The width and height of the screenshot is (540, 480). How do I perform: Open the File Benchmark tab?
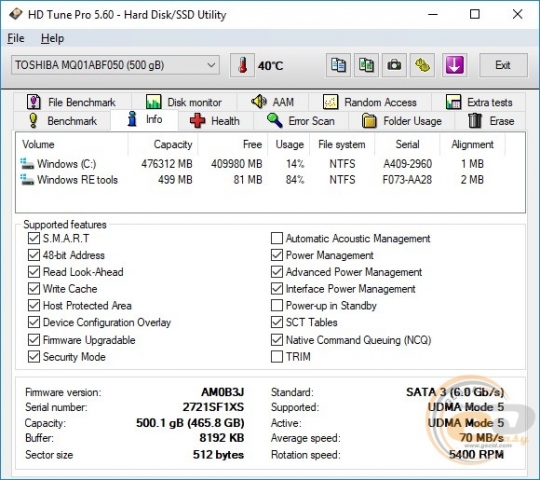(x=72, y=102)
